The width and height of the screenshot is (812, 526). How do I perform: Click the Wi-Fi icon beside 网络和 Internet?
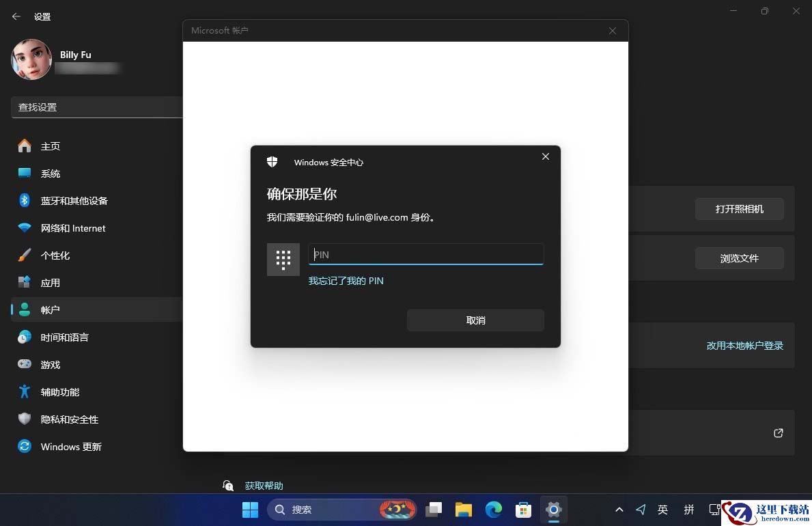[25, 227]
